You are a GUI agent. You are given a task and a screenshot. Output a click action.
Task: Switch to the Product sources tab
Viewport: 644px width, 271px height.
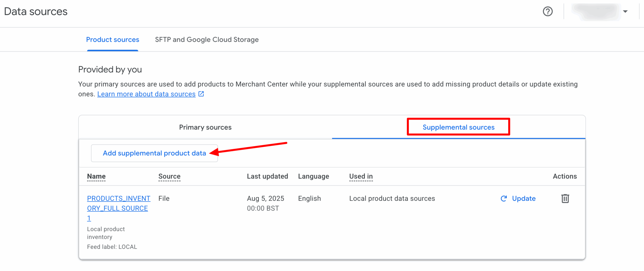pyautogui.click(x=112, y=40)
